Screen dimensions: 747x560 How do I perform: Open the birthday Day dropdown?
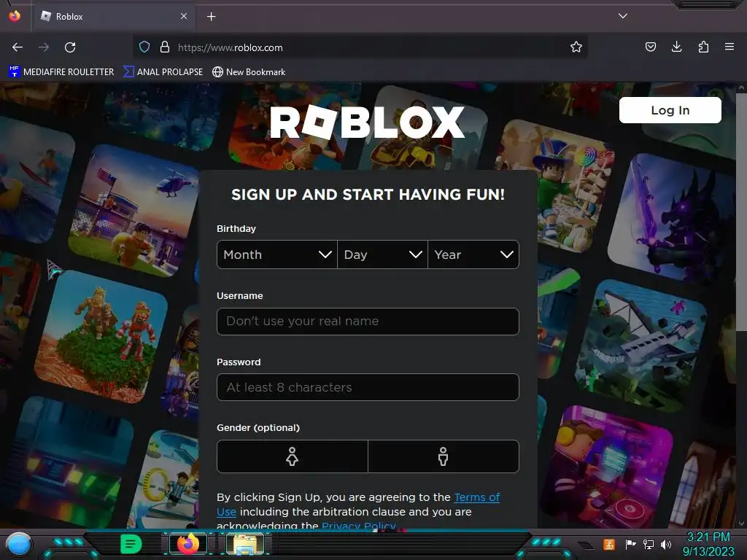[382, 254]
